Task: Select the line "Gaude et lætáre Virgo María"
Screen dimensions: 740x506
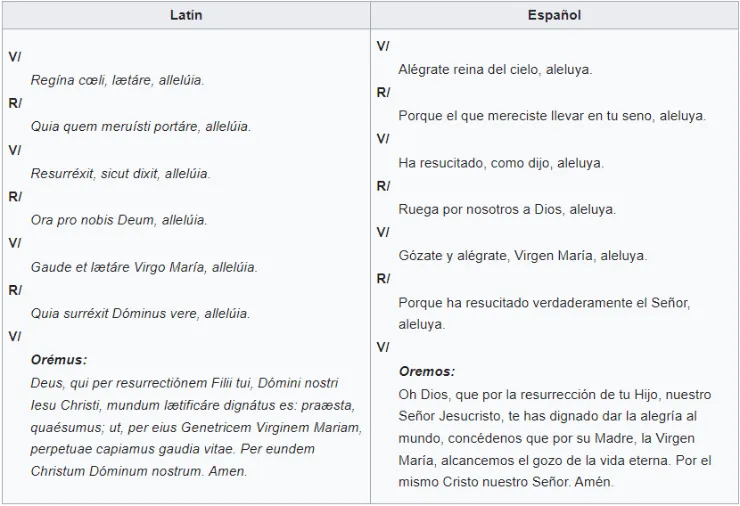Action: [144, 267]
